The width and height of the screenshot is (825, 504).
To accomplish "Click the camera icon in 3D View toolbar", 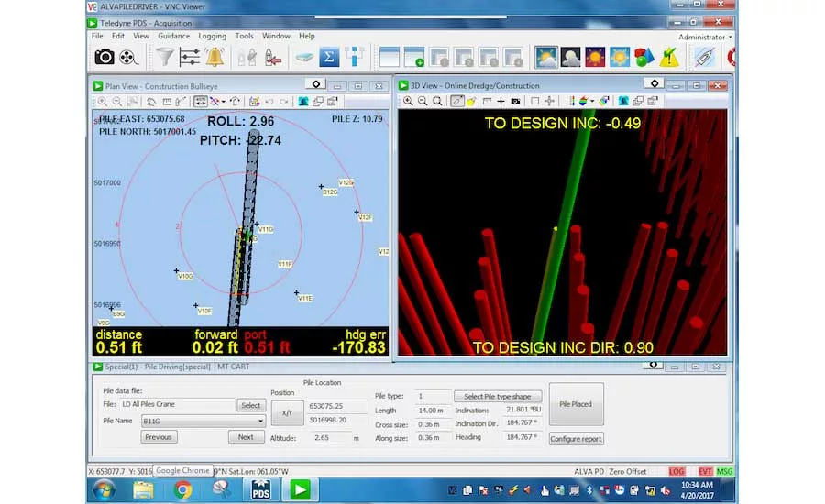I will pos(515,101).
